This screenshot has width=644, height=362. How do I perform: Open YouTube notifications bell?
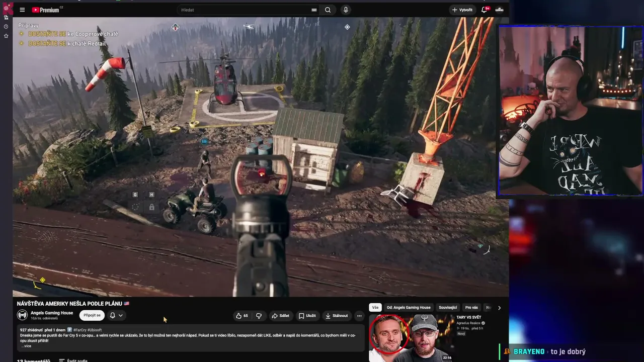click(x=485, y=10)
